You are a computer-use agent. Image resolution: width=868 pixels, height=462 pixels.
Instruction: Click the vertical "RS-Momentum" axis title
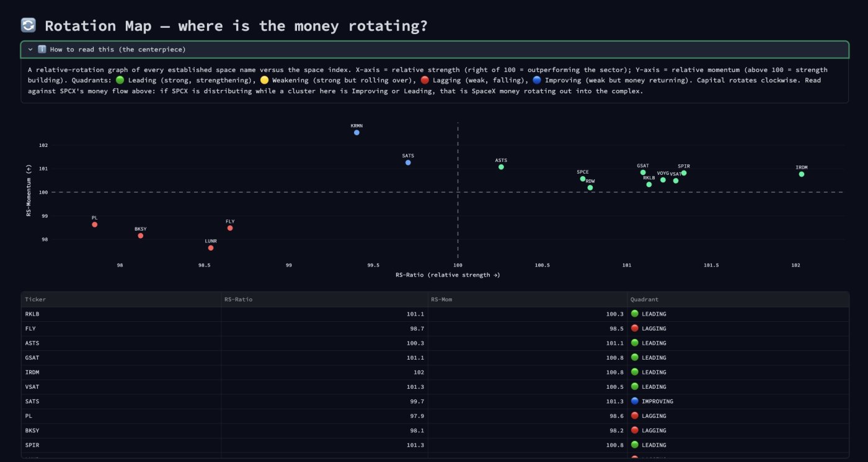[x=29, y=190]
